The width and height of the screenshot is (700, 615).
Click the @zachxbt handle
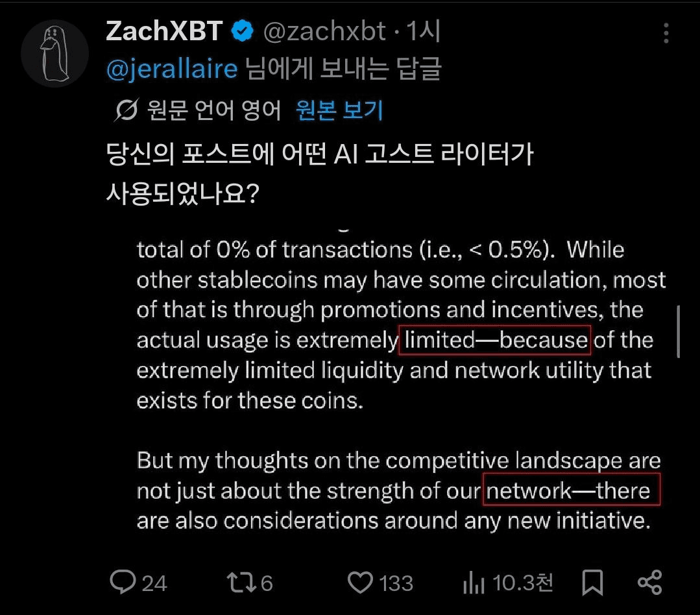tap(324, 31)
